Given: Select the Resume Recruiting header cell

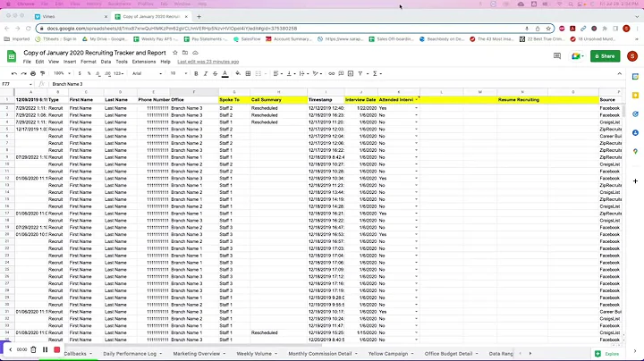Looking at the screenshot, I should point(522,100).
